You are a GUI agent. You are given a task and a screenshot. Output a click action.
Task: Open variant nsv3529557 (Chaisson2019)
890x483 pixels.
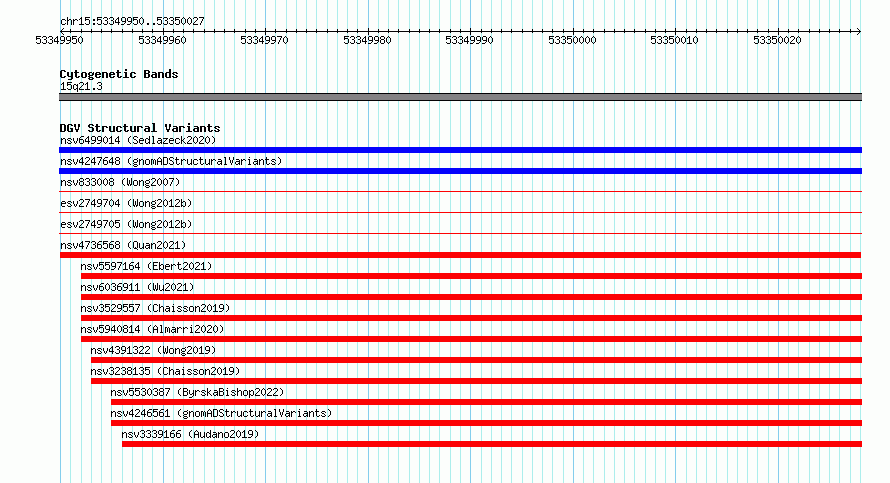tap(156, 308)
